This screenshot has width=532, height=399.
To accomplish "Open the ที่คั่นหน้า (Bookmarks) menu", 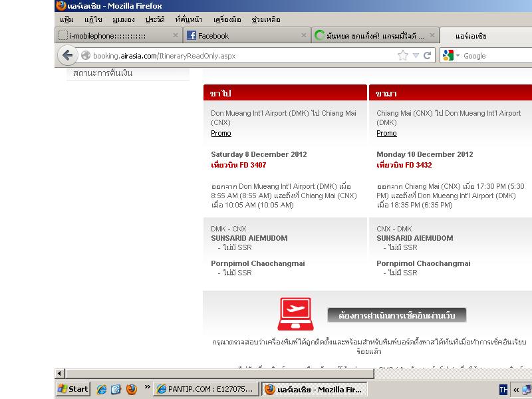I will [189, 20].
